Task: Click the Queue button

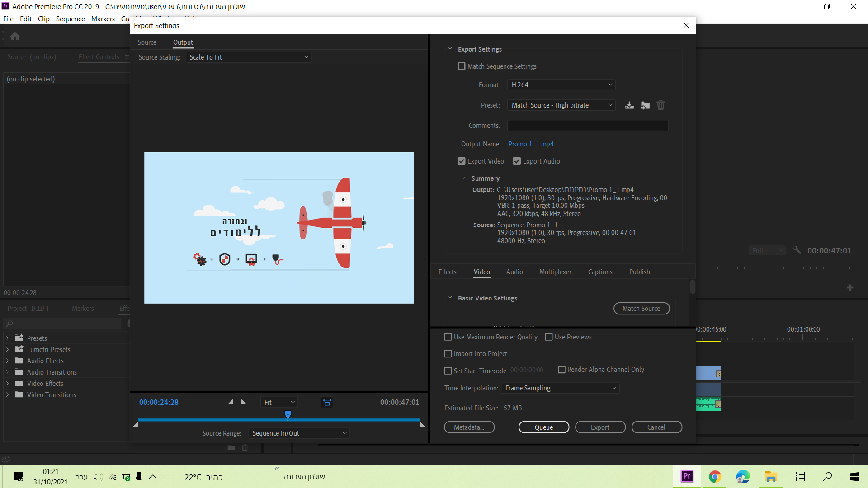Action: click(543, 427)
